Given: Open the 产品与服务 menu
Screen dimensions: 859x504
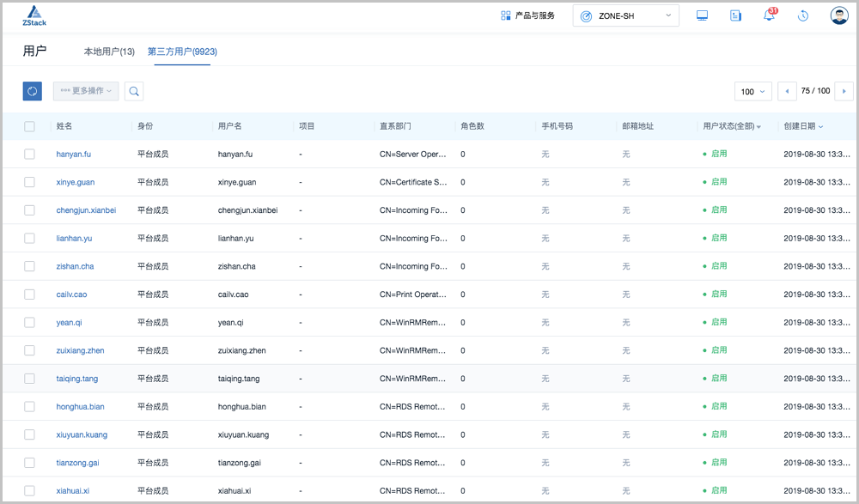Looking at the screenshot, I should [x=527, y=16].
